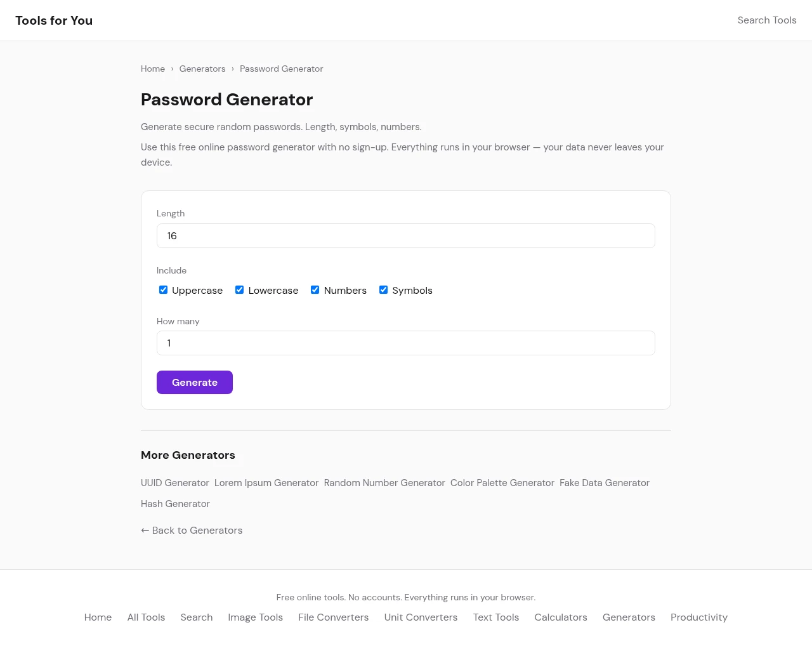Open Color Palette Generator link
Image resolution: width=812 pixels, height=646 pixels.
(502, 483)
